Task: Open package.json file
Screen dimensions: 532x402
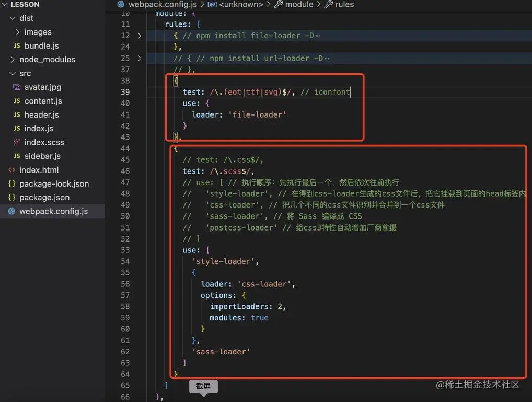Action: point(44,197)
